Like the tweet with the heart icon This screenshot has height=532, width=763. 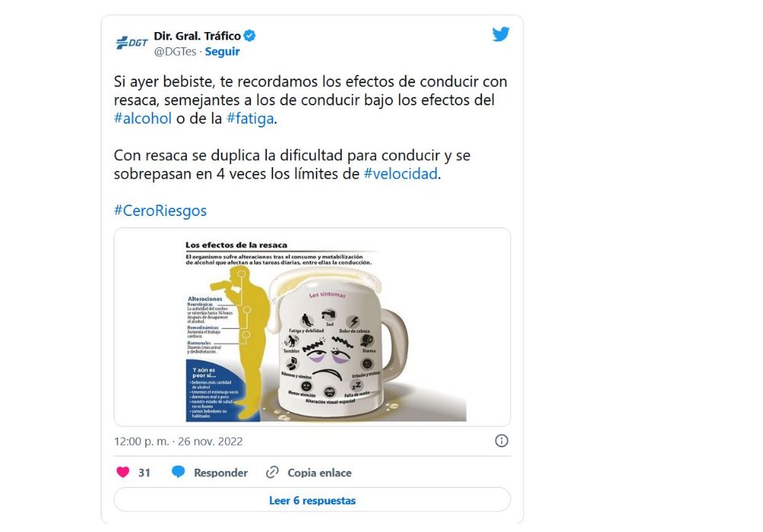pos(123,472)
